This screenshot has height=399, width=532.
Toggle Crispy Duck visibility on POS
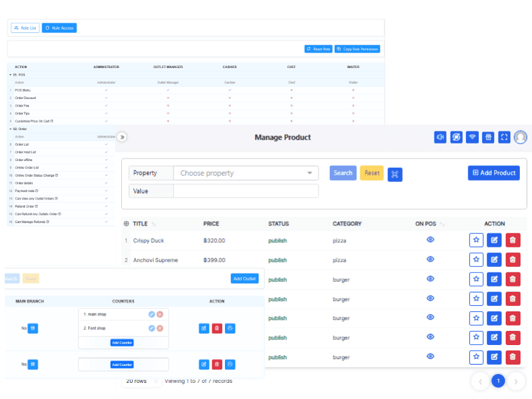coord(430,240)
